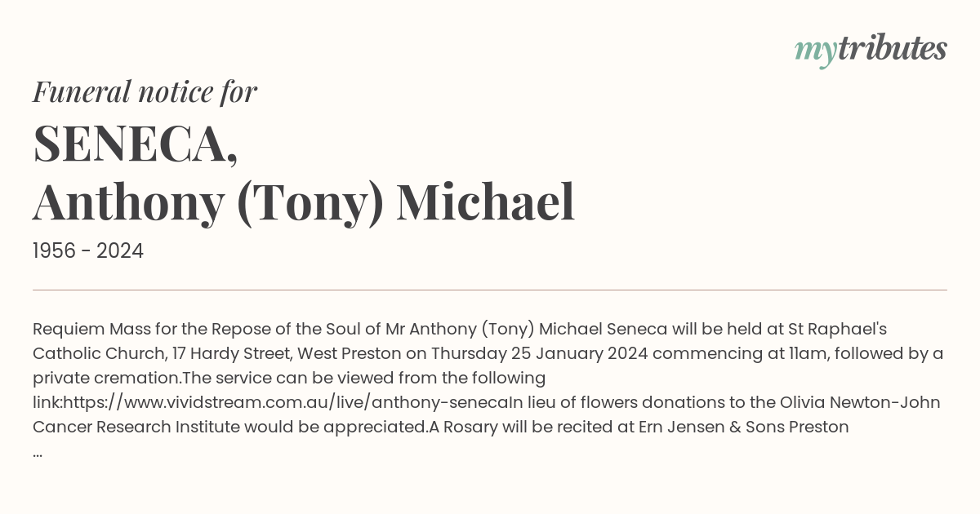Click the years 1956 - 2024
This screenshot has width=980, height=514.
tap(88, 251)
